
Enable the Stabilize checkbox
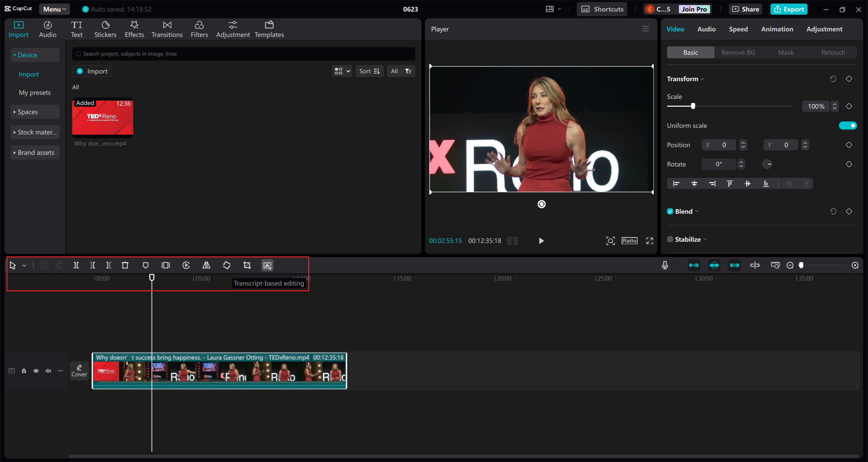click(670, 239)
